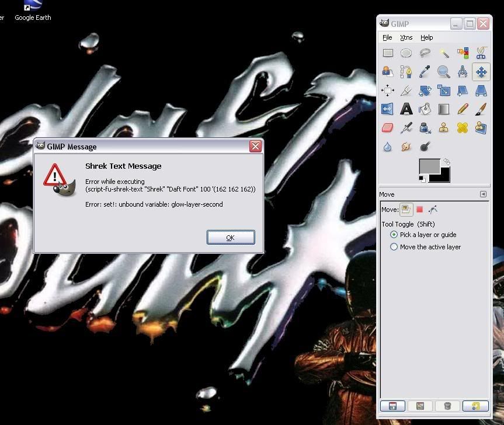Click the black background color swatch
The height and width of the screenshot is (425, 504).
tap(444, 176)
